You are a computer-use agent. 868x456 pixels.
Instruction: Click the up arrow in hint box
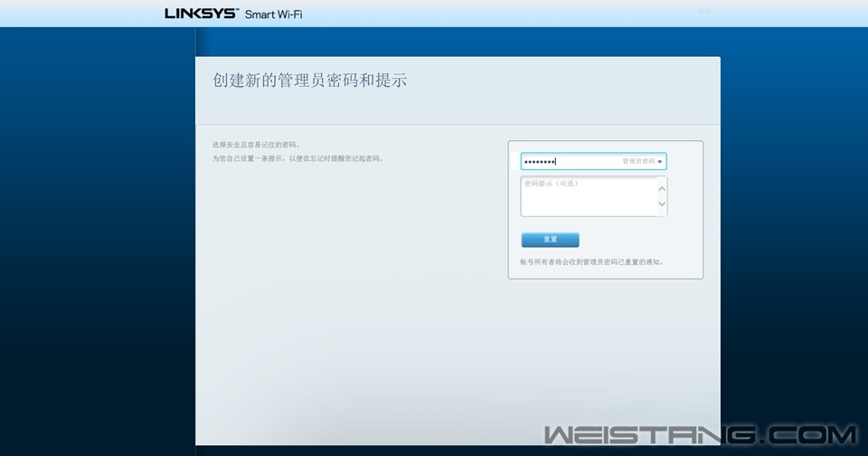(x=661, y=188)
